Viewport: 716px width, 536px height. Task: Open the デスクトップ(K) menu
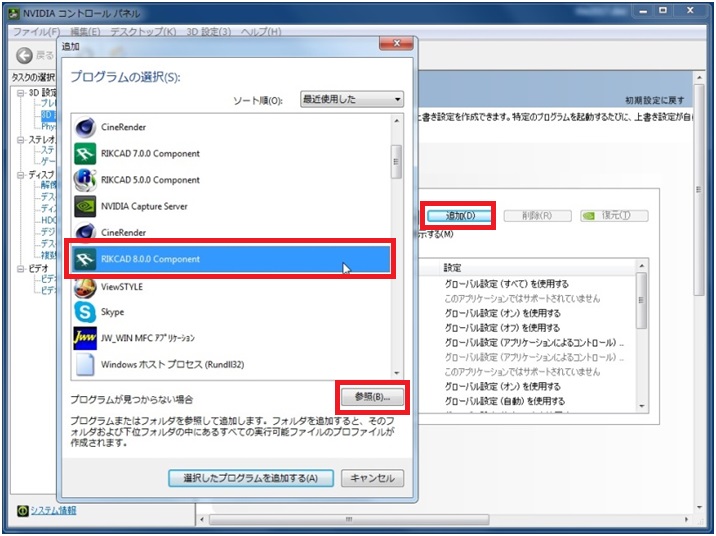coord(143,32)
